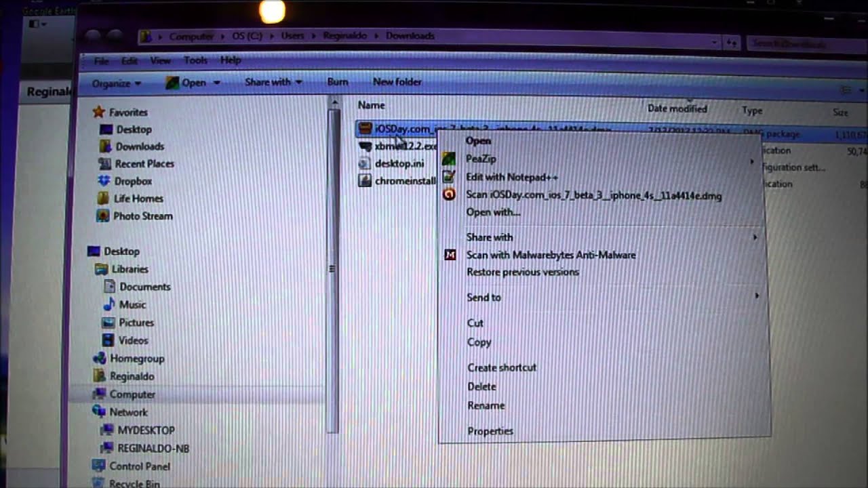Open the Music library icon

pos(108,304)
